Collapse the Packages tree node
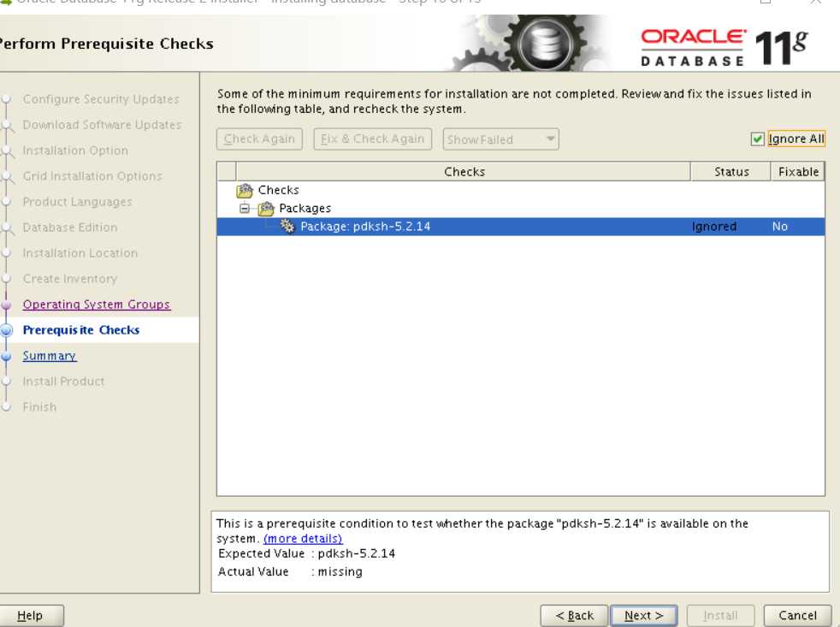Screen dimensions: 840x627 pyautogui.click(x=245, y=208)
